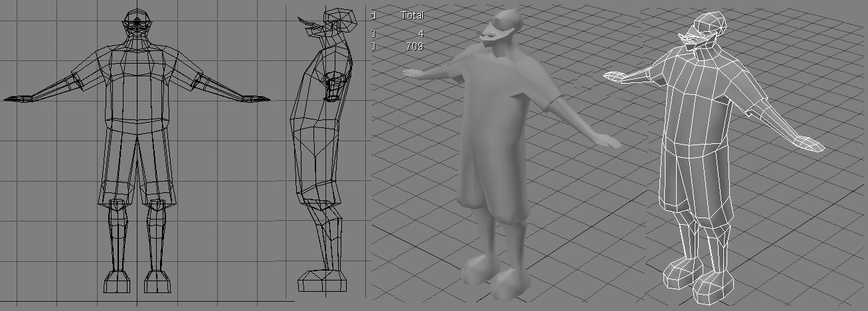
Task: Click the 709 polygon count value
Action: coord(413,46)
